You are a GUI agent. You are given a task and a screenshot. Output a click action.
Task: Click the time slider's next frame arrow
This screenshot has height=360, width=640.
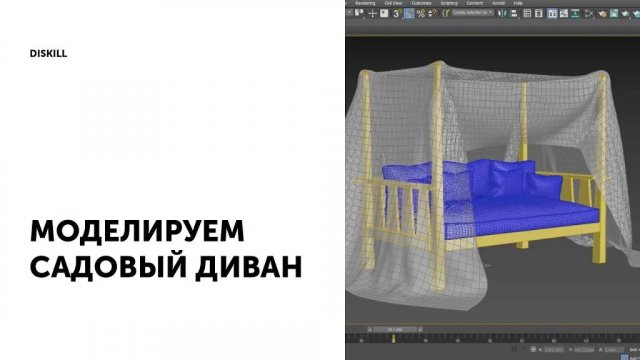[x=420, y=329]
